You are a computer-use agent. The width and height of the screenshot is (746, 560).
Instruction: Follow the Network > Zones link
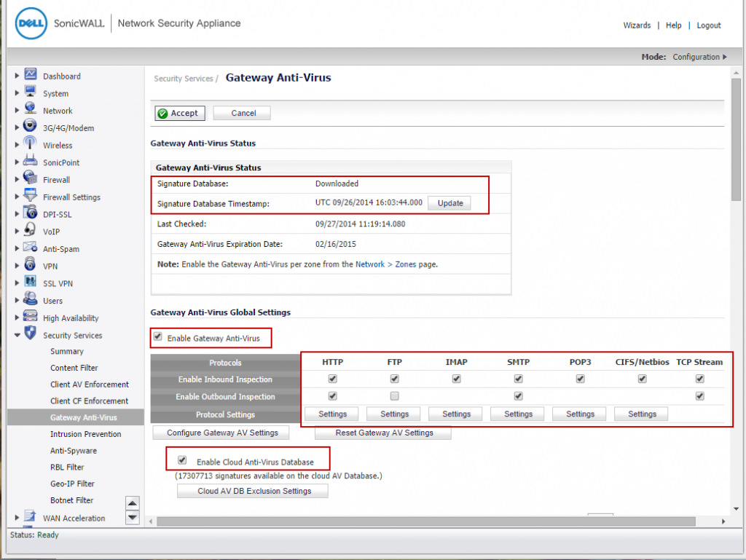click(386, 264)
